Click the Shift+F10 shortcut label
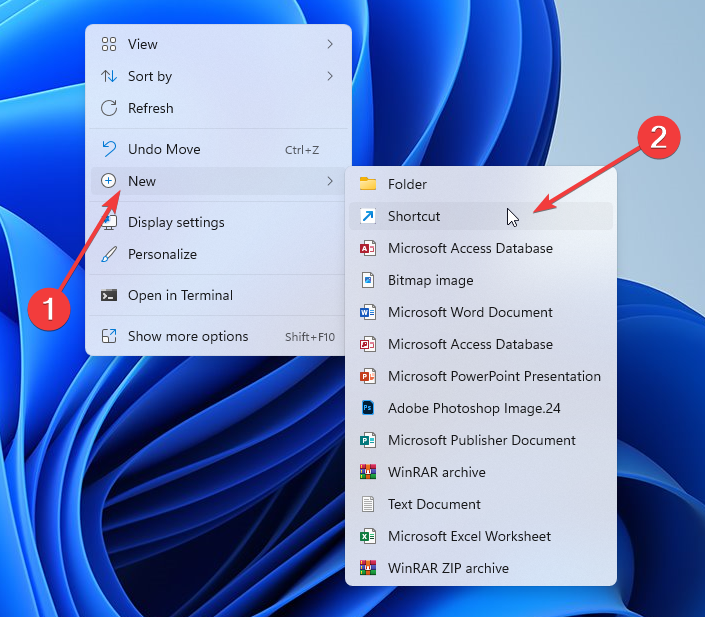 310,337
